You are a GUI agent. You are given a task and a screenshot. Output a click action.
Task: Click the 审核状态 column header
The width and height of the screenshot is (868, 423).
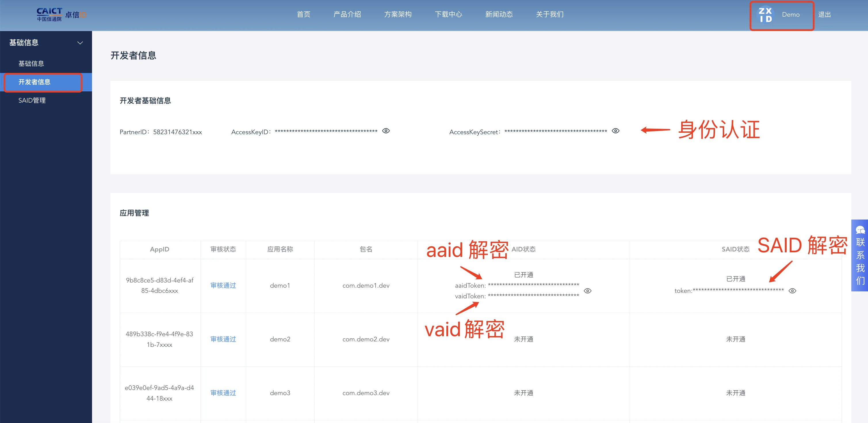point(223,249)
